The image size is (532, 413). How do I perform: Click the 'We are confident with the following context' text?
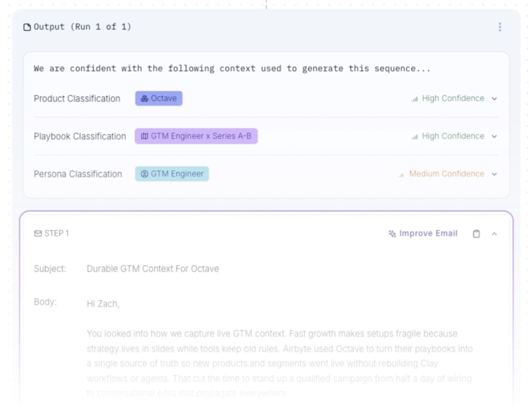coord(232,69)
